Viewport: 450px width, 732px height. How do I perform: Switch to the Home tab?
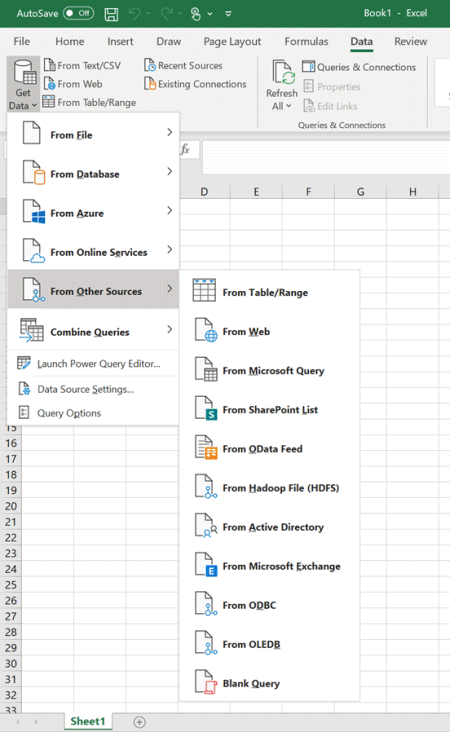[70, 42]
